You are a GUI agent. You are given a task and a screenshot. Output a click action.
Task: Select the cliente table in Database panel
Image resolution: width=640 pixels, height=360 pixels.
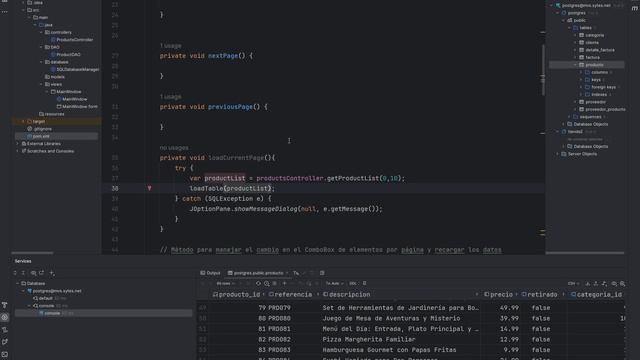point(589,42)
